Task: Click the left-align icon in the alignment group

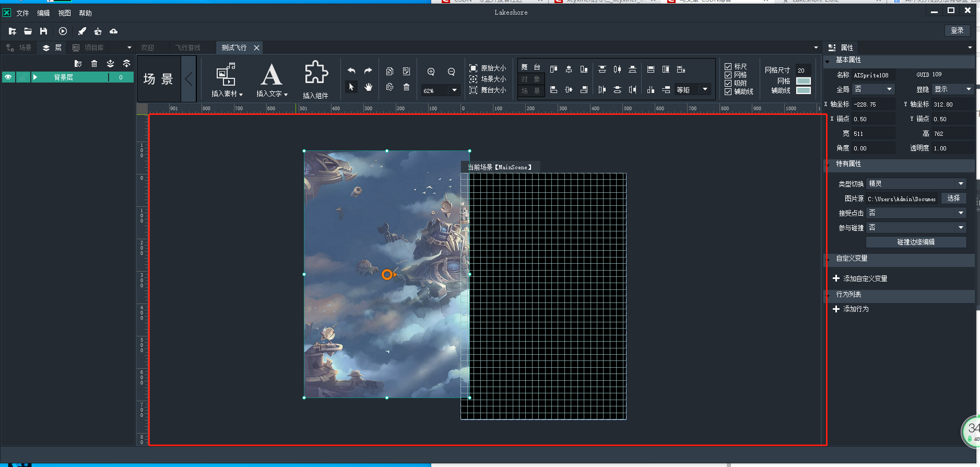Action: pos(553,90)
